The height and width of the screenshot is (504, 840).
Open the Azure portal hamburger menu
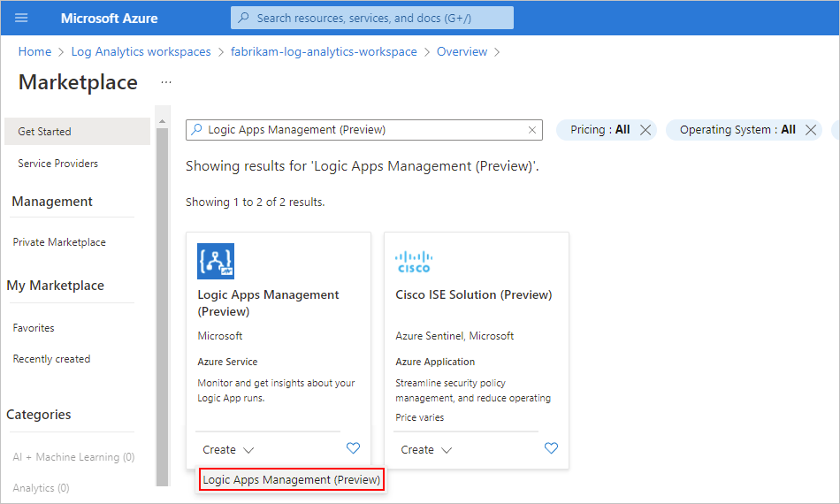coord(21,18)
